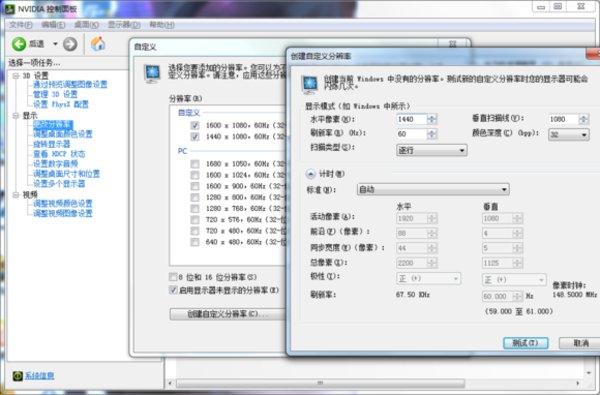
Task: Open the 帮助(H) menu
Action: [x=162, y=25]
